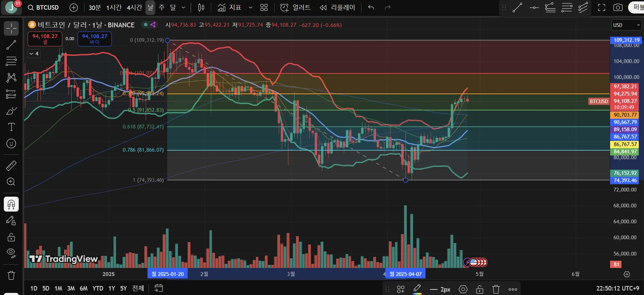This screenshot has width=644, height=295.
Task: Click the red 셀 sell button
Action: click(45, 39)
